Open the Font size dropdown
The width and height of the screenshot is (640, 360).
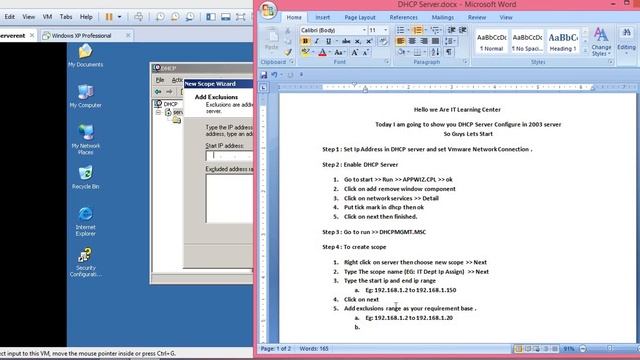point(385,30)
